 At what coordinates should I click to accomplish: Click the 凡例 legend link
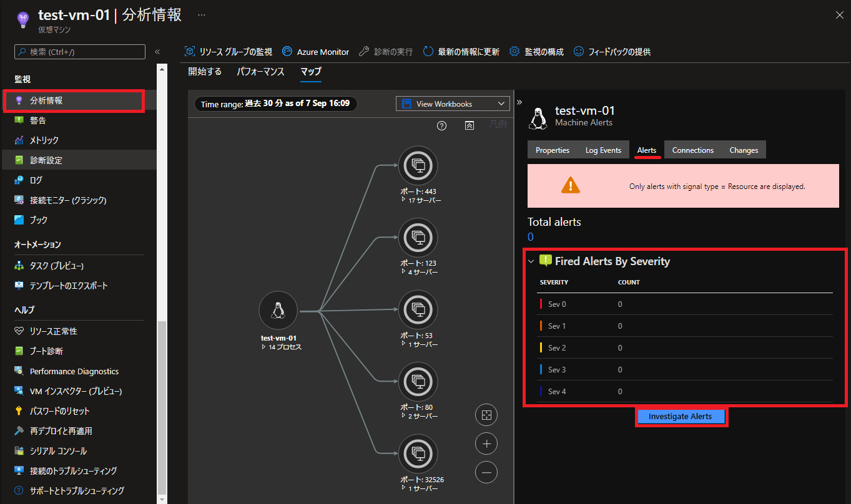498,124
